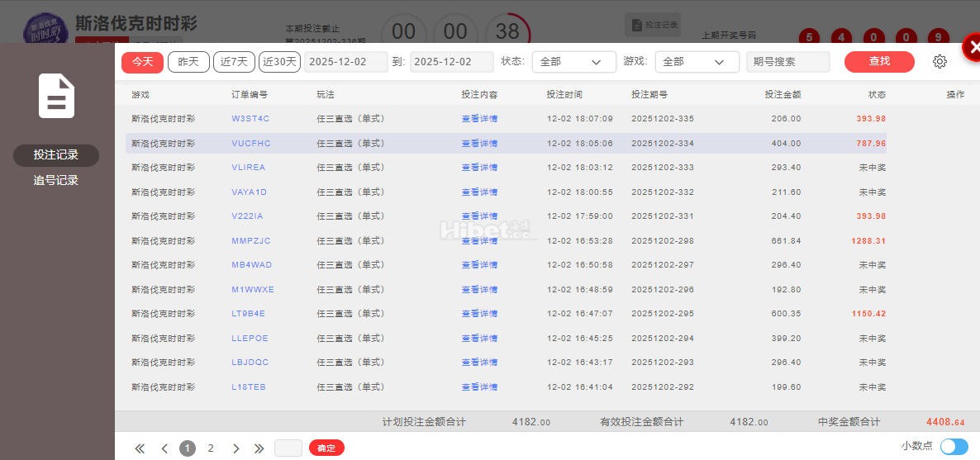980x460 pixels.
Task: Go to next page arrow
Action: [x=235, y=448]
